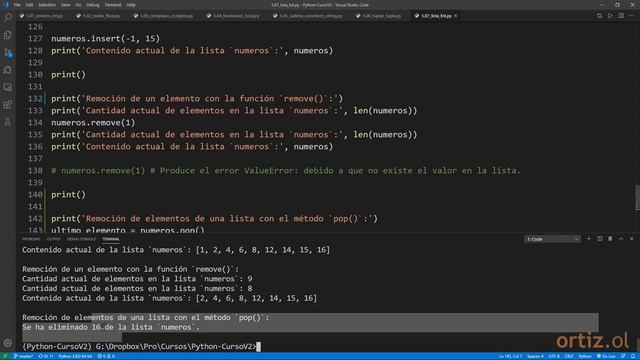Open the Selection menu
Viewport: 640px width, 360px height.
47,5
